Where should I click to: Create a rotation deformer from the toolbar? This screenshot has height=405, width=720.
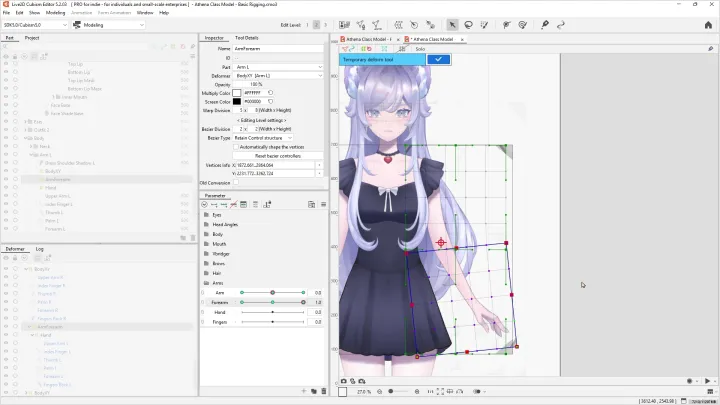414,25
